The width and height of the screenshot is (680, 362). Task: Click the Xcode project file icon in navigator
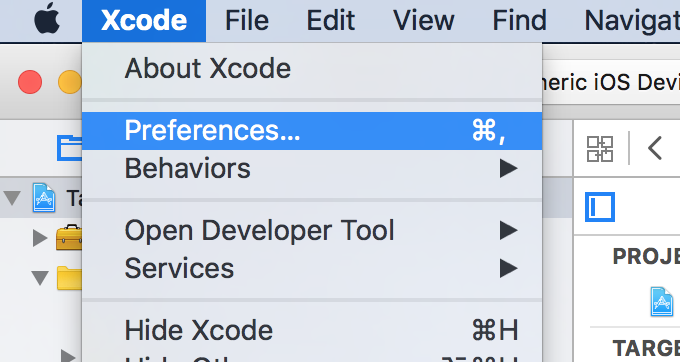tap(44, 198)
